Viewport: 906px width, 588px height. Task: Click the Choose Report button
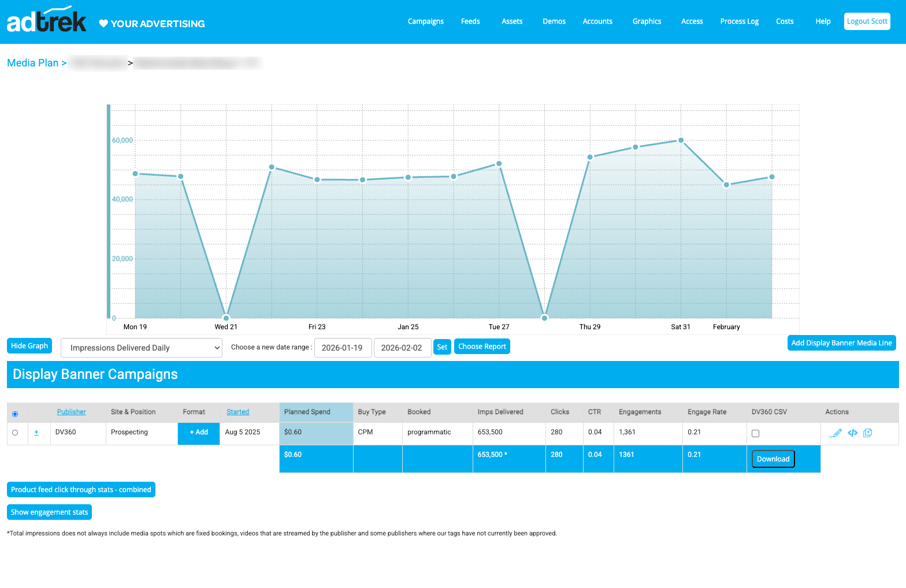coord(482,346)
